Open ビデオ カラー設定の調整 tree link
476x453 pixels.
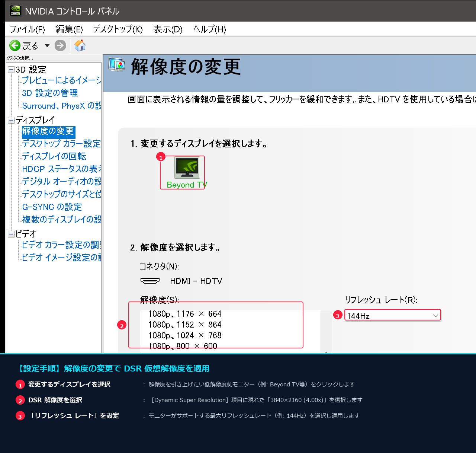(61, 245)
